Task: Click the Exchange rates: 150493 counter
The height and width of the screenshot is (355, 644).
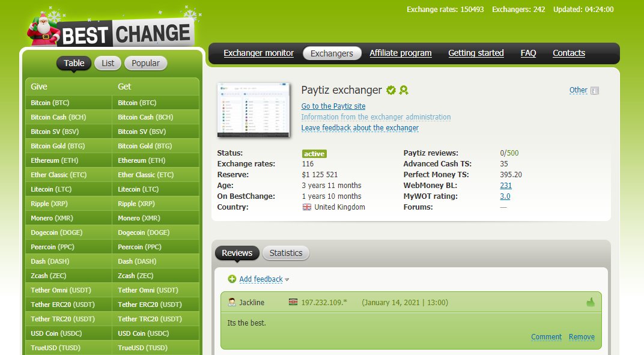Action: click(445, 9)
